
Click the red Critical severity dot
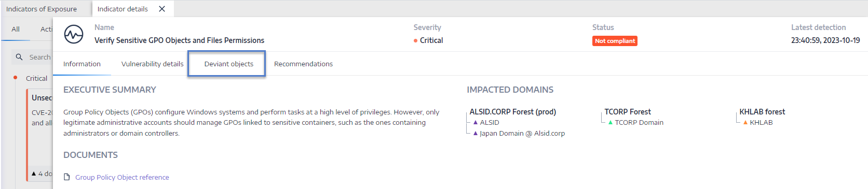(x=415, y=40)
